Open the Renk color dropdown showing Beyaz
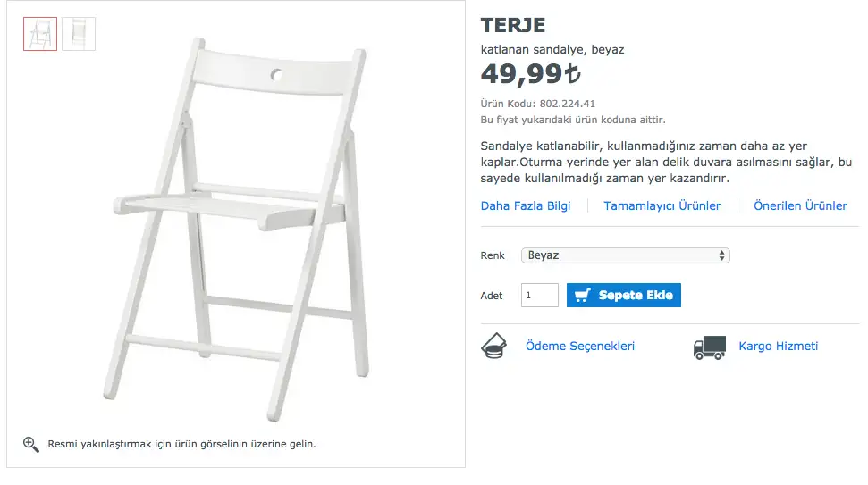 point(625,255)
